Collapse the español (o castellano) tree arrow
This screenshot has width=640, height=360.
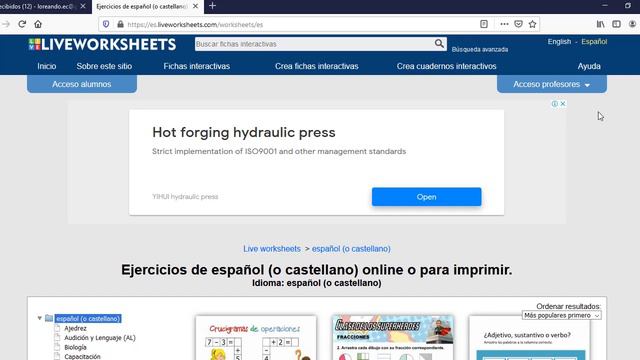[40, 318]
